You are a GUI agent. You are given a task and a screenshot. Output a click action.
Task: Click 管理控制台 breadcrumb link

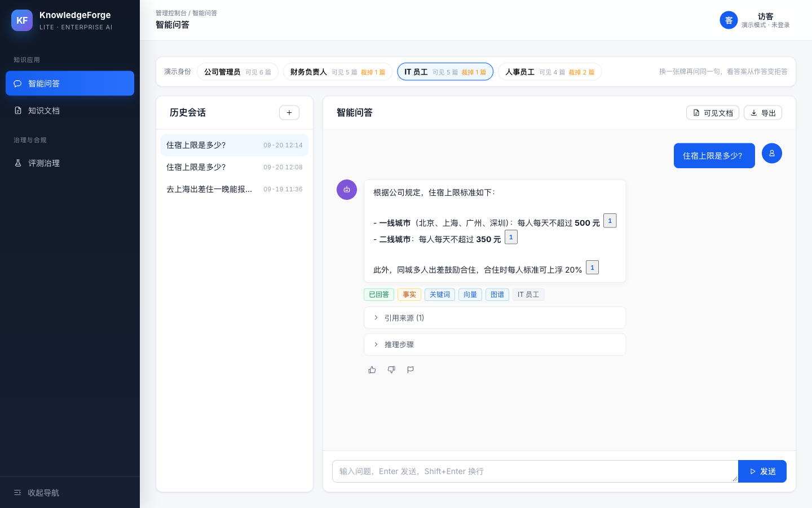point(171,13)
